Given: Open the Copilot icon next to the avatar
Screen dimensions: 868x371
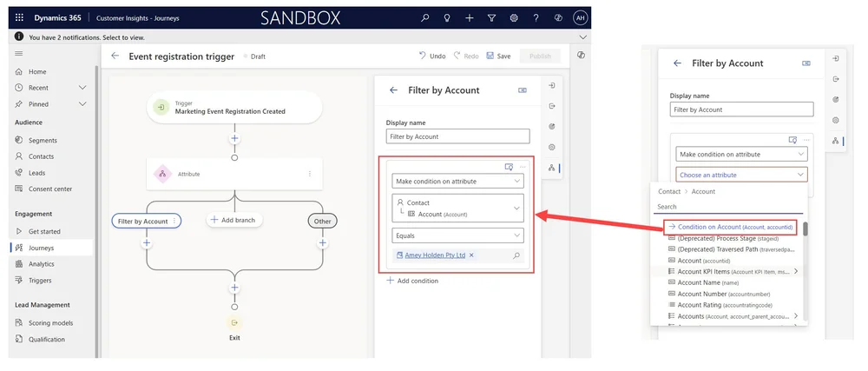Looking at the screenshot, I should click(x=558, y=17).
